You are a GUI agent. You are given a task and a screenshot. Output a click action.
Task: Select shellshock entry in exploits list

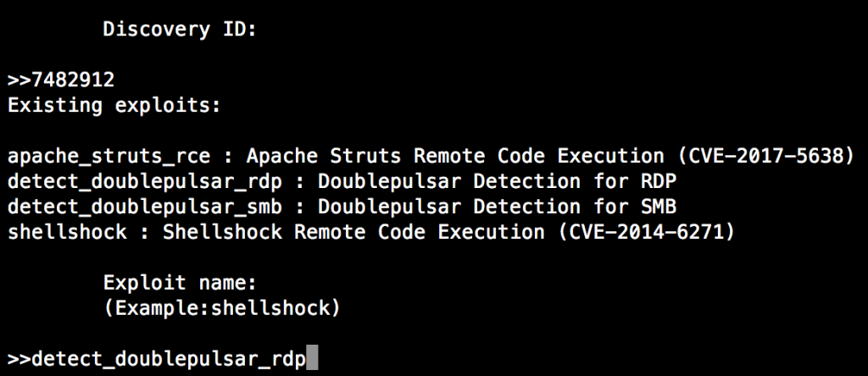pos(67,232)
